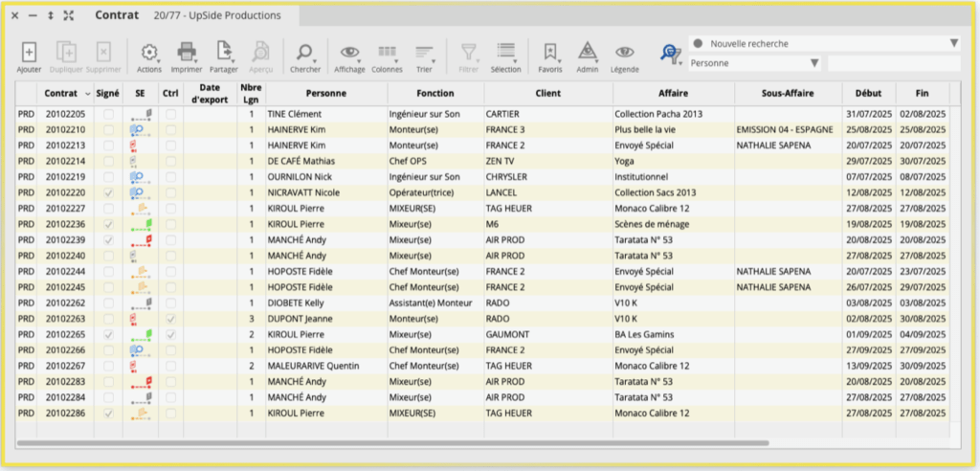The width and height of the screenshot is (980, 471).
Task: Expand the Nouvelle recherche dropdown
Action: [x=953, y=43]
